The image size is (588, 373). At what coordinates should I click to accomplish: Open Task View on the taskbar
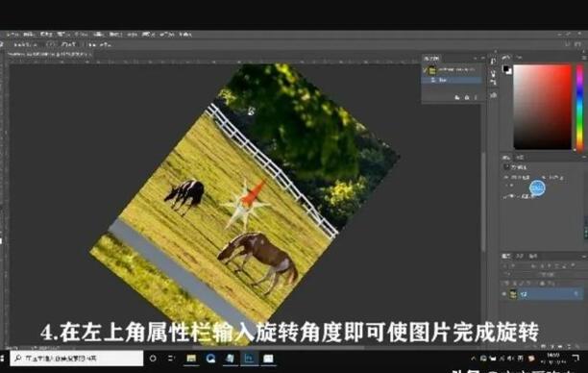(x=171, y=359)
